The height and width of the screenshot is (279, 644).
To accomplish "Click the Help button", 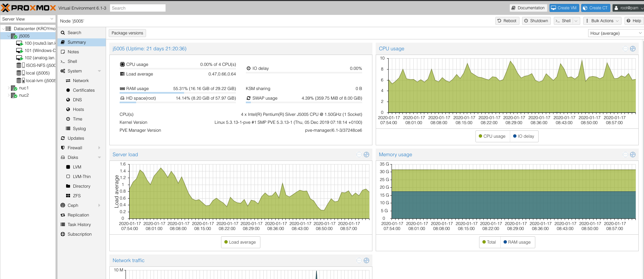I will [634, 21].
